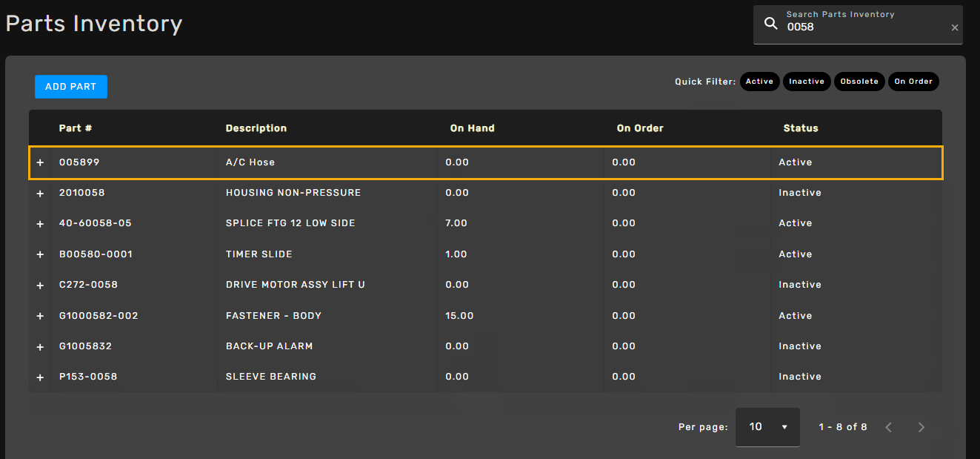Go to previous page arrow
Viewport: 980px width, 459px height.
coord(889,427)
